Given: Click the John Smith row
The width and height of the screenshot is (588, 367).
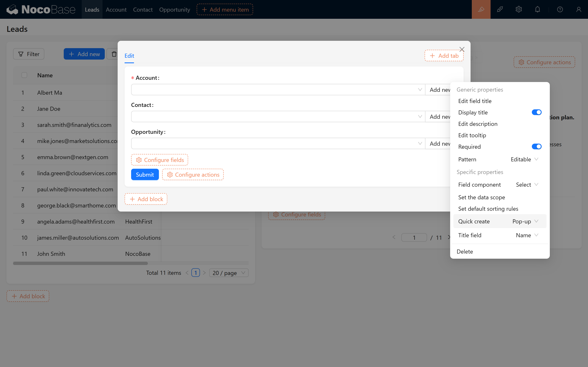Looking at the screenshot, I should pos(131,254).
